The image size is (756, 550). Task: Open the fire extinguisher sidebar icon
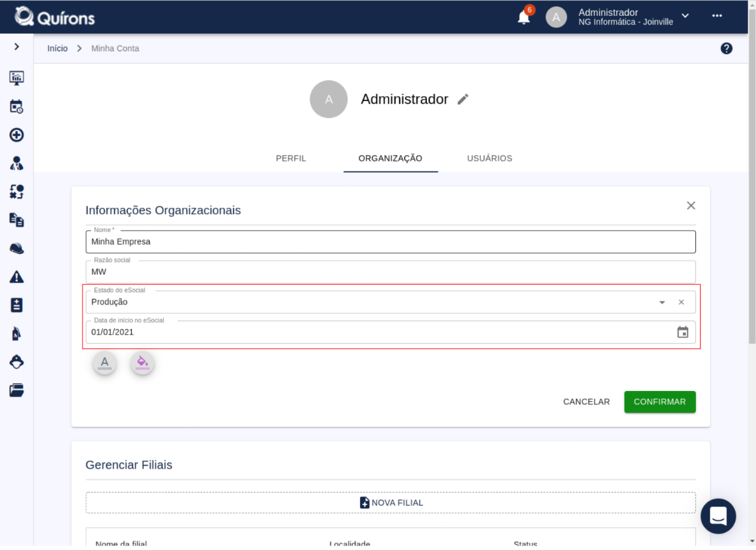click(x=17, y=334)
